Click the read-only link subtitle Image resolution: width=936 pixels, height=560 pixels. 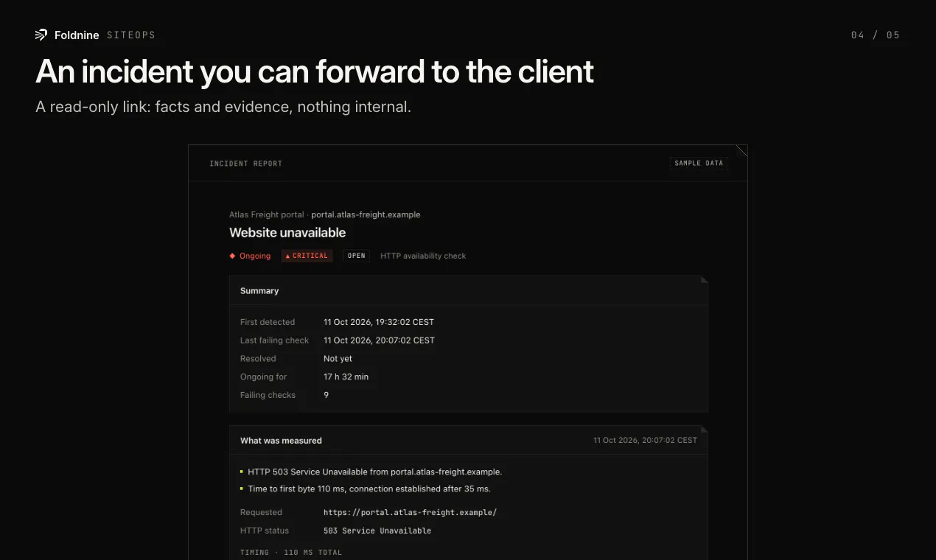pos(223,107)
